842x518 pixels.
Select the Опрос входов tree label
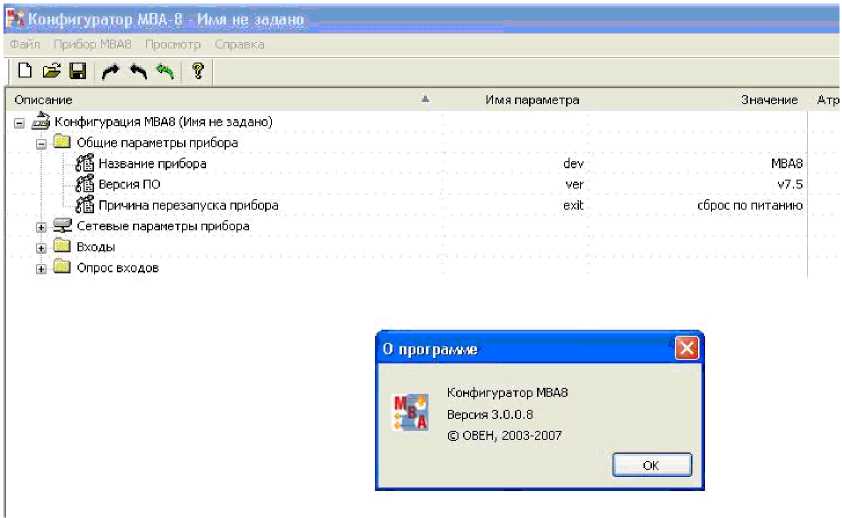(118, 268)
